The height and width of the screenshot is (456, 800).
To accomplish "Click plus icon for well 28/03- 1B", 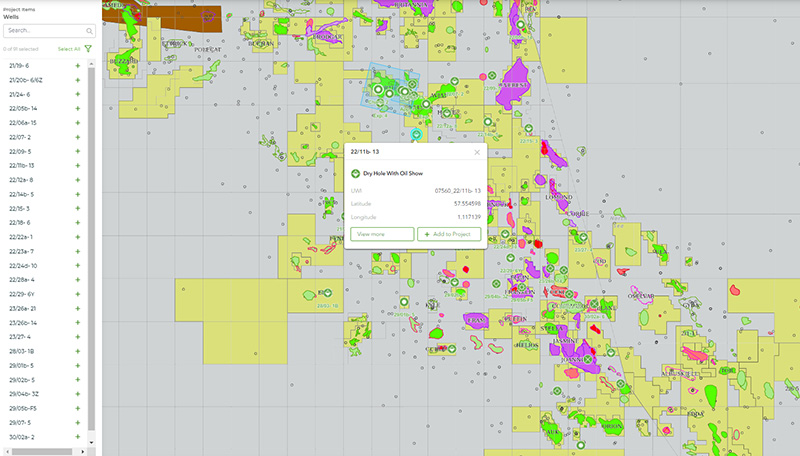I will pyautogui.click(x=77, y=352).
